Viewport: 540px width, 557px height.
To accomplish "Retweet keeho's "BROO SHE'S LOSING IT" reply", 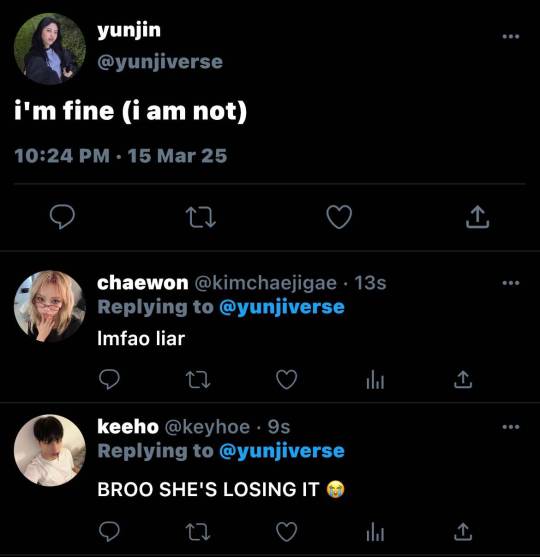I will pos(198,532).
